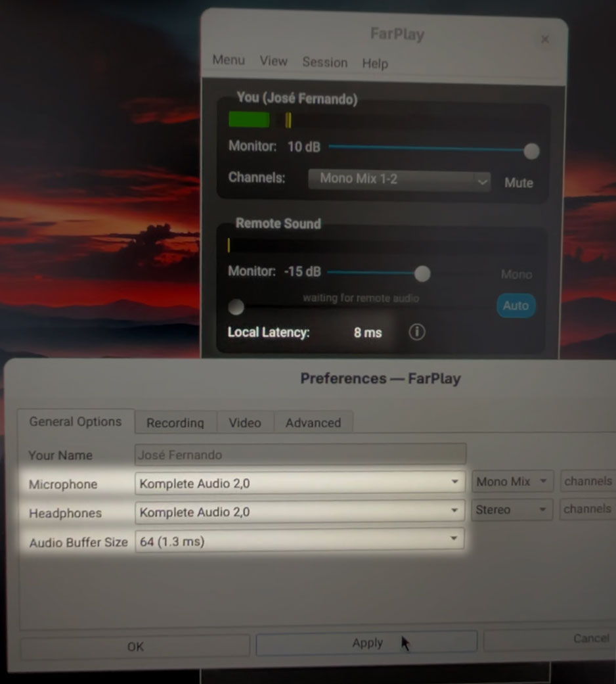This screenshot has width=616, height=684.
Task: Open the Mono Mix microphone mode dropdown
Action: click(512, 482)
